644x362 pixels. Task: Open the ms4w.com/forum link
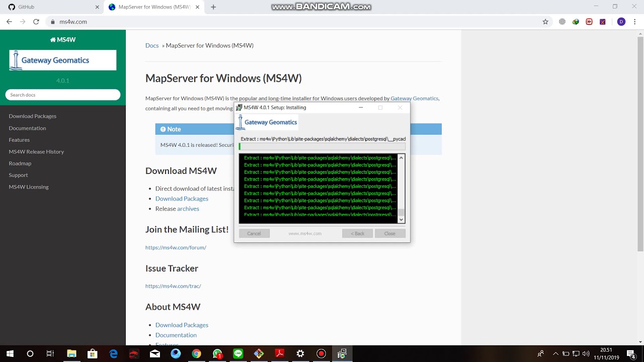(176, 247)
